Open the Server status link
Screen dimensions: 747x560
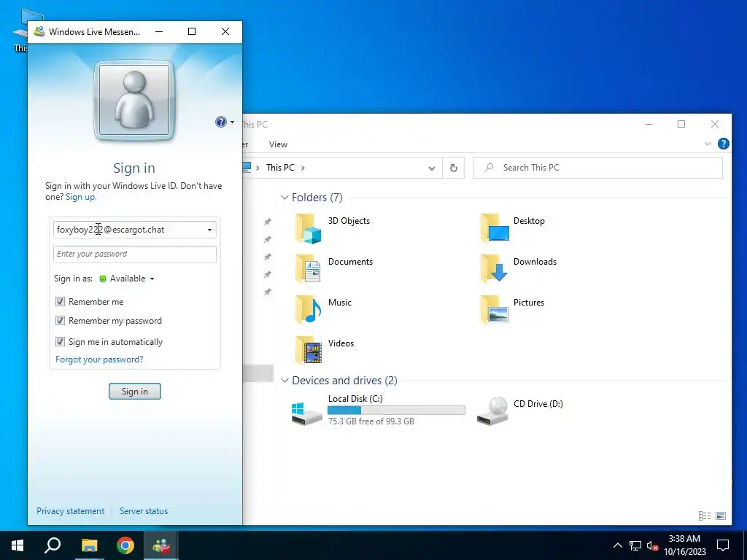[x=144, y=511]
